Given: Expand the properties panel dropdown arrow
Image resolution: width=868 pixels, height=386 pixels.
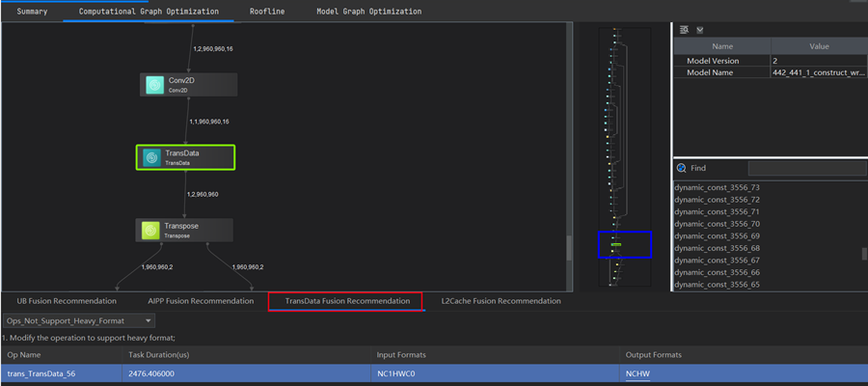Looking at the screenshot, I should [700, 30].
